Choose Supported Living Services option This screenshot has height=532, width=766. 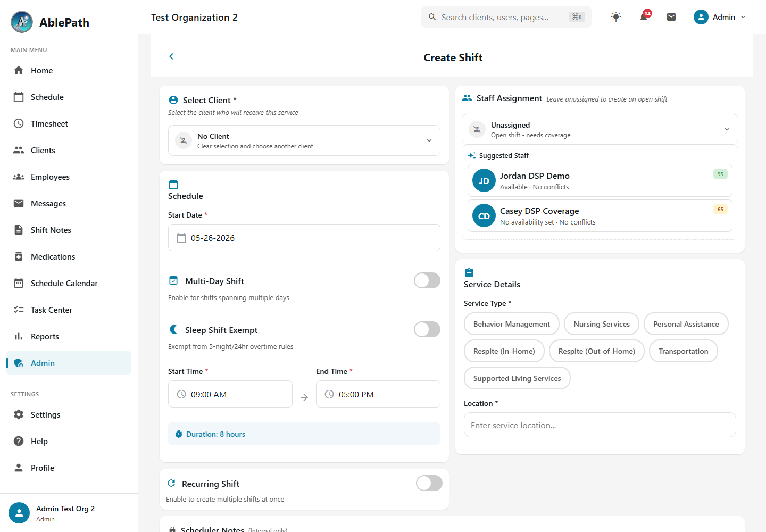[517, 378]
